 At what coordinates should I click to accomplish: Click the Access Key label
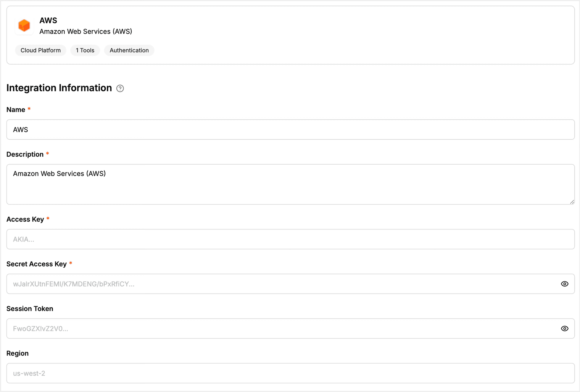coord(25,219)
